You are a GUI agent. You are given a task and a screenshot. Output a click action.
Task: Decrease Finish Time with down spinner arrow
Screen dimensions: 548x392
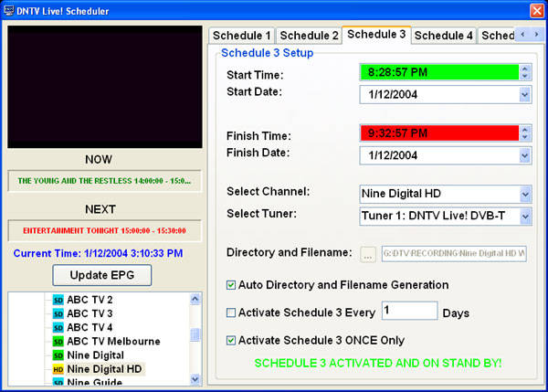pos(524,137)
